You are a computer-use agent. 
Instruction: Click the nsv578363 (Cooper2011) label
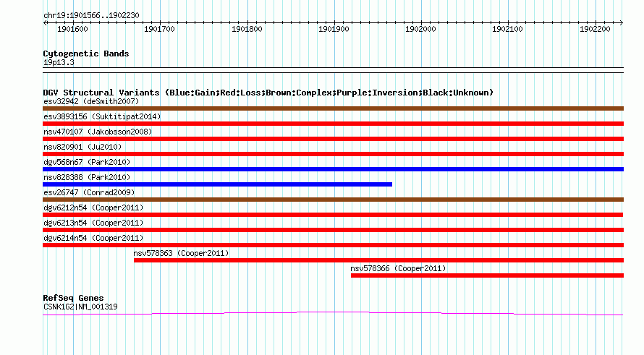click(181, 253)
